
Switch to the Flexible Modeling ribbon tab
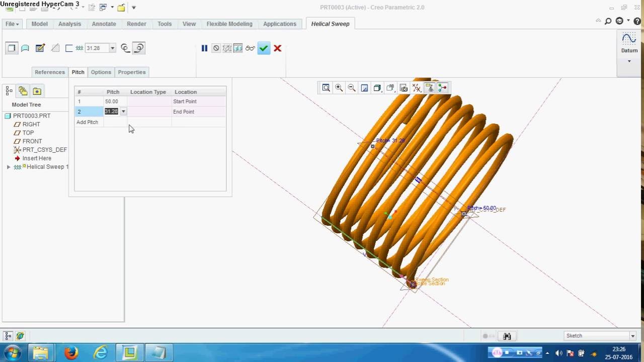(229, 24)
